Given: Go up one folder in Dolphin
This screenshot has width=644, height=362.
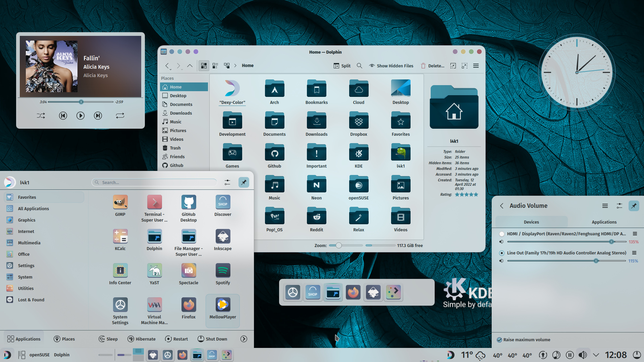Looking at the screenshot, I should click(x=190, y=66).
